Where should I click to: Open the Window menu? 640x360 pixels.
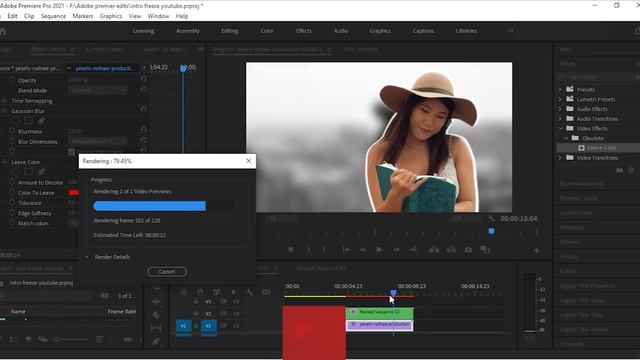(158, 16)
